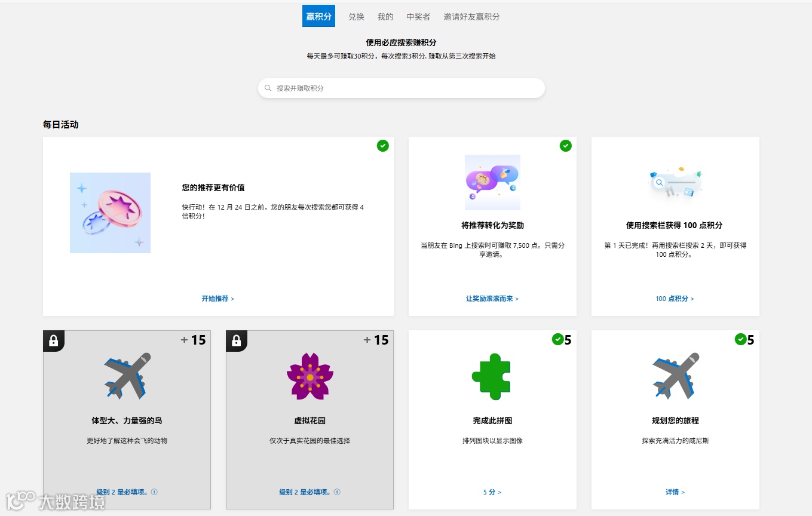Click the 每日活动 section heading
Image resolution: width=812 pixels, height=516 pixels.
tap(60, 124)
